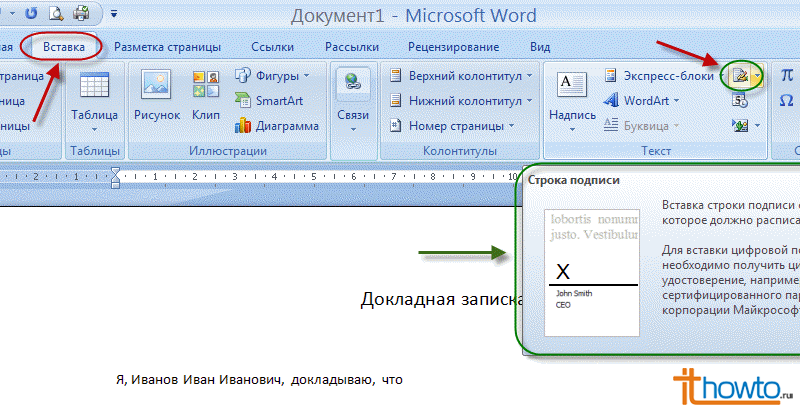Open the WordArt gallery
This screenshot has height=412, width=800.
[642, 100]
